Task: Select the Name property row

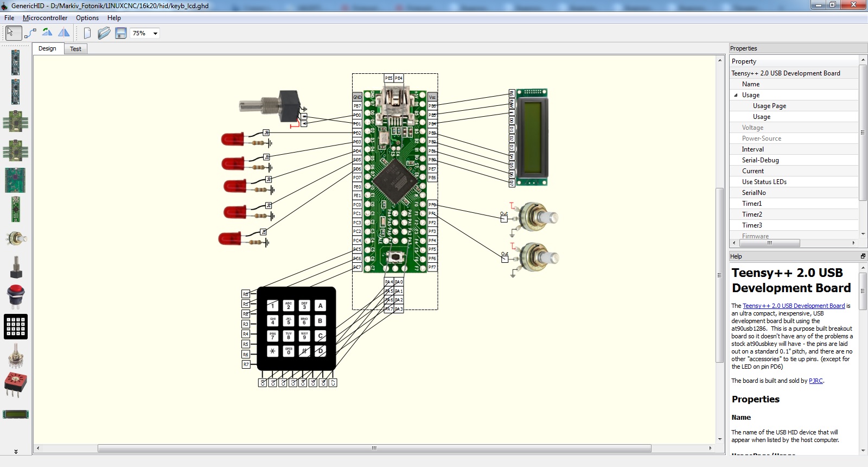Action: coord(794,84)
